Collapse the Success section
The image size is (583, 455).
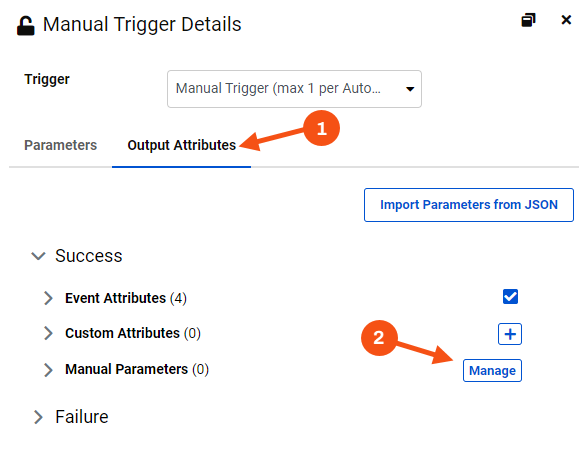point(38,256)
